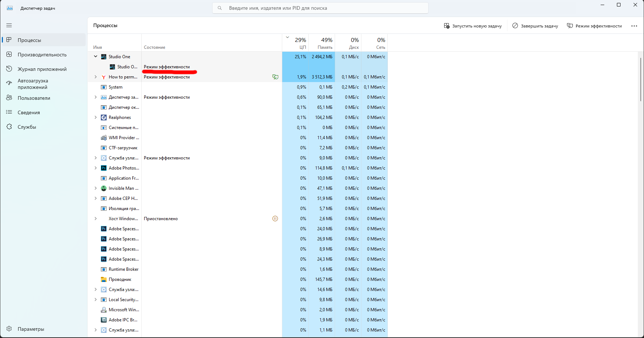Sort by the 0% Диск column header
This screenshot has width=644, height=338.
[348, 43]
